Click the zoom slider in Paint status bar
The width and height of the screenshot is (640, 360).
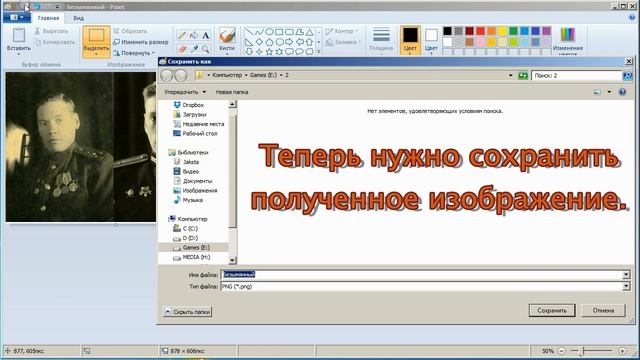point(583,351)
